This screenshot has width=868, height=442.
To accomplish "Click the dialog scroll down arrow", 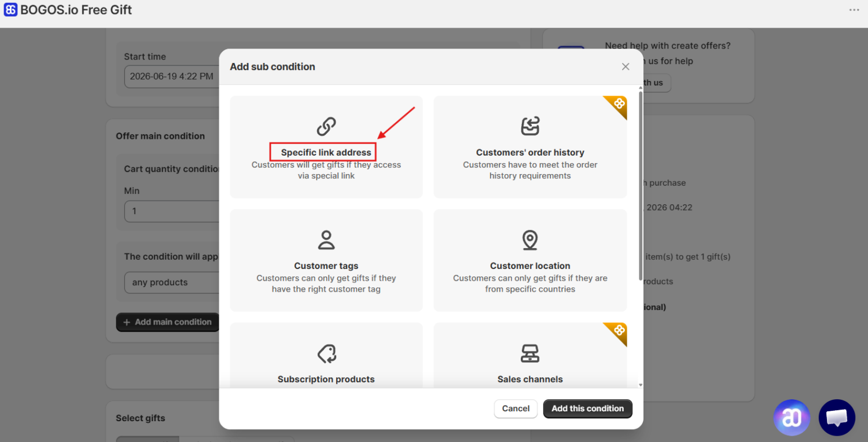I will [x=640, y=385].
